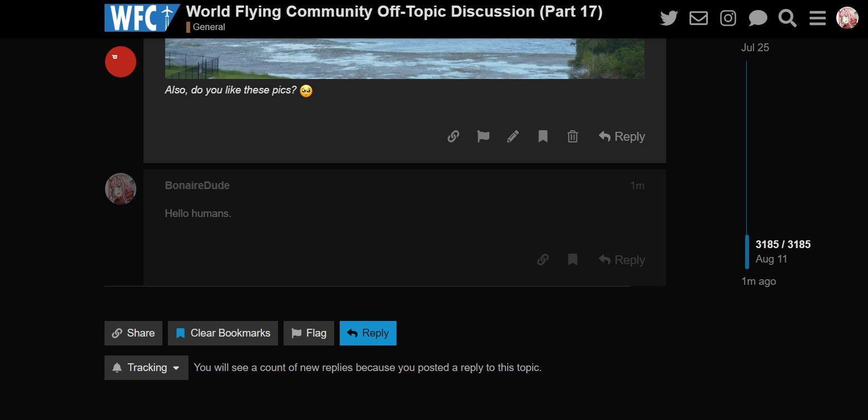Copy link of the pics post
The height and width of the screenshot is (420, 868).
click(x=453, y=136)
